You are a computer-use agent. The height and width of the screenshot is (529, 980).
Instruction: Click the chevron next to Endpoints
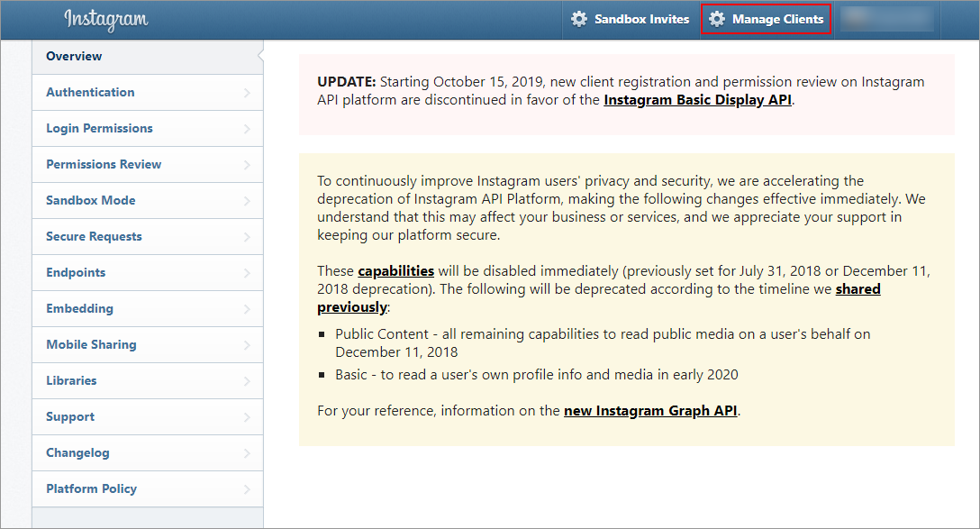tap(247, 273)
